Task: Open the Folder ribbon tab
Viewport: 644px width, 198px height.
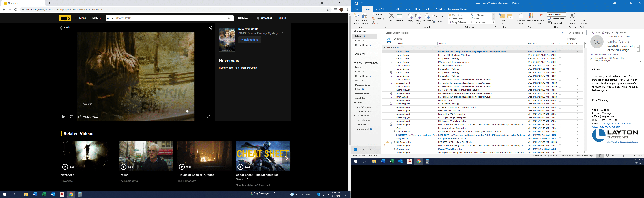Action: point(398,9)
